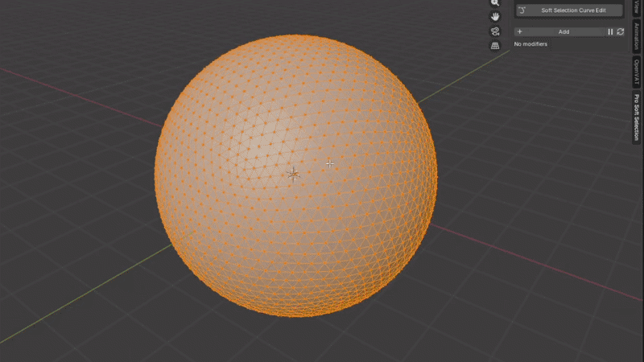Click the curve icon on Soft Selection button
The width and height of the screenshot is (644, 362).
tap(522, 10)
